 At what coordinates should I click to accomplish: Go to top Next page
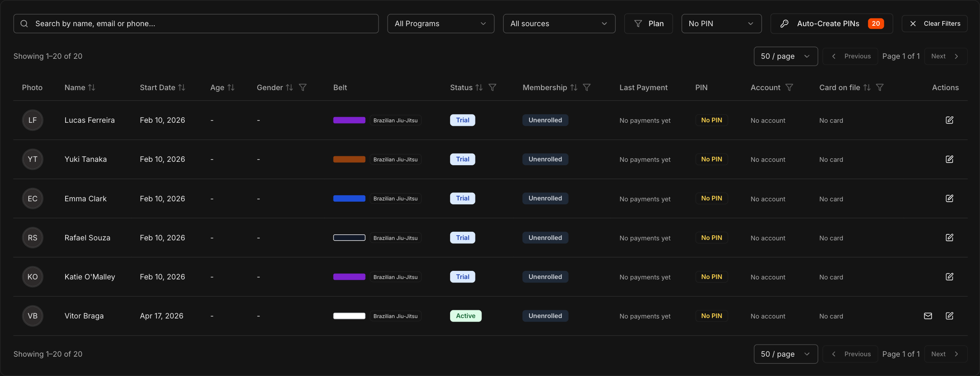pyautogui.click(x=946, y=56)
